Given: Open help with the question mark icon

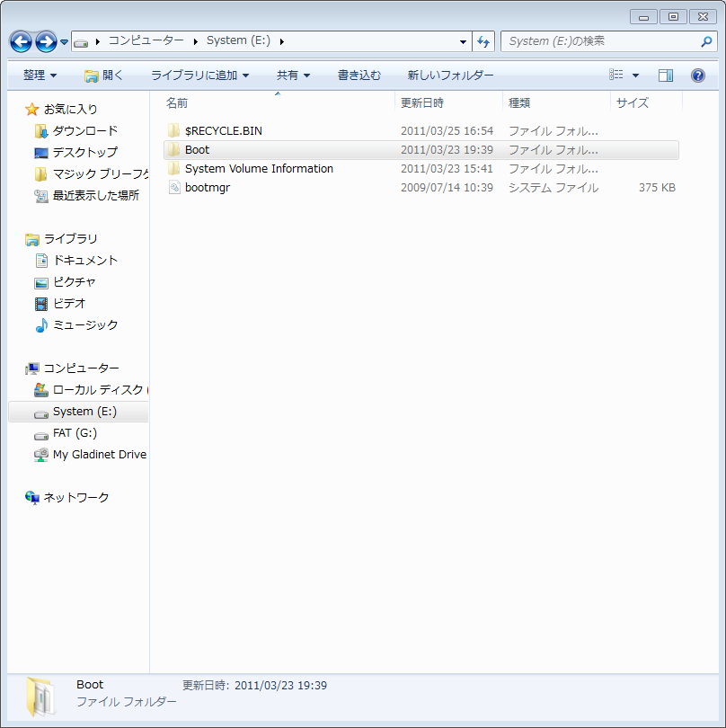Looking at the screenshot, I should 697,75.
